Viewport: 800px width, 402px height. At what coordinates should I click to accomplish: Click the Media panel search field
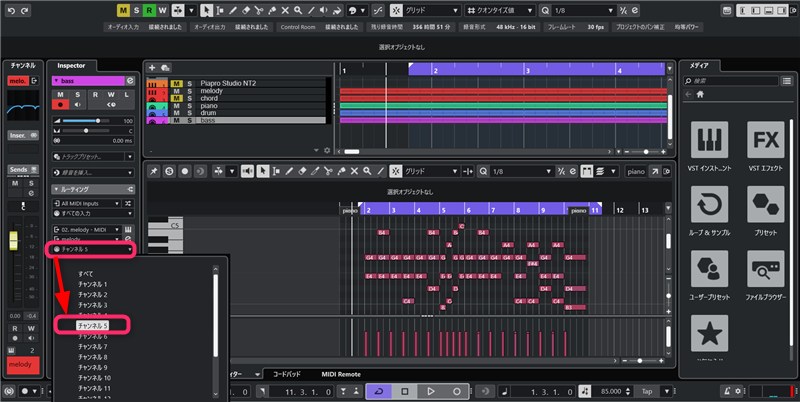coord(731,81)
